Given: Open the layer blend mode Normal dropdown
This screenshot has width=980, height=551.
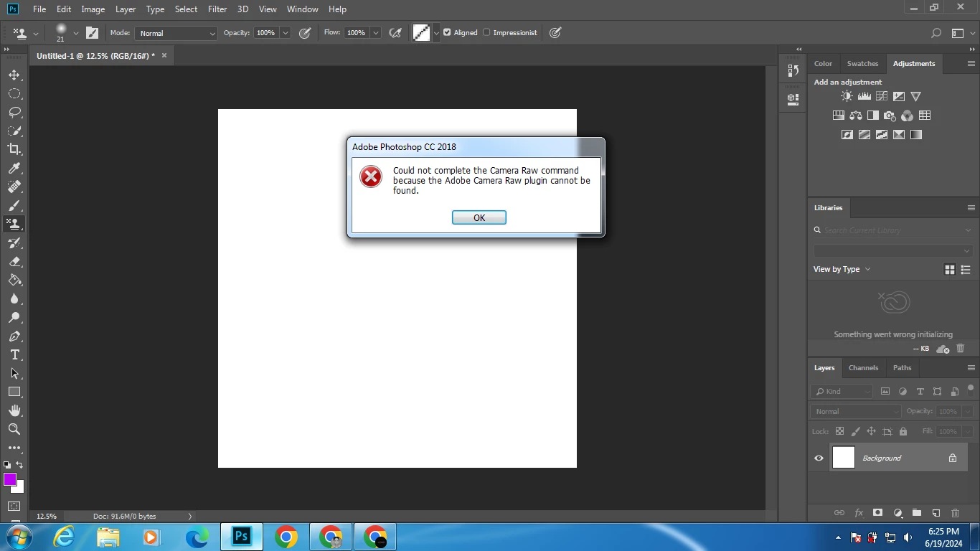Looking at the screenshot, I should coord(856,411).
